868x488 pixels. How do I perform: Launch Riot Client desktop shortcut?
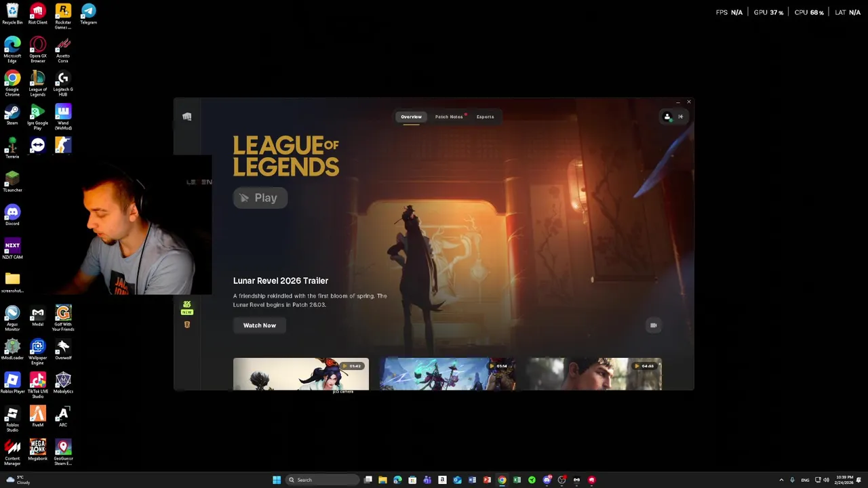(37, 14)
